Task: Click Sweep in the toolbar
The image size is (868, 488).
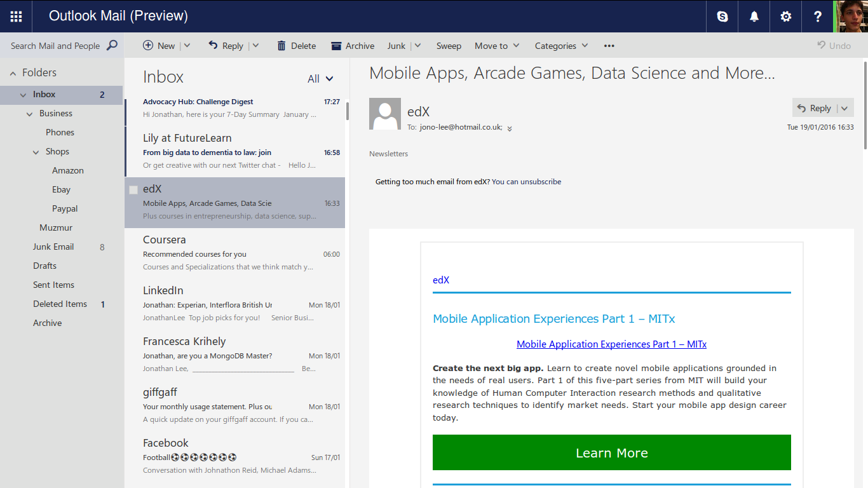Action: 449,46
